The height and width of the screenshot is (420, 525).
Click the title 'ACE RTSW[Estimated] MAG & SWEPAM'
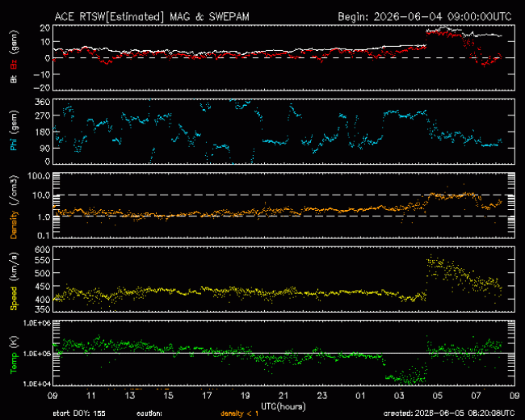[x=152, y=17]
